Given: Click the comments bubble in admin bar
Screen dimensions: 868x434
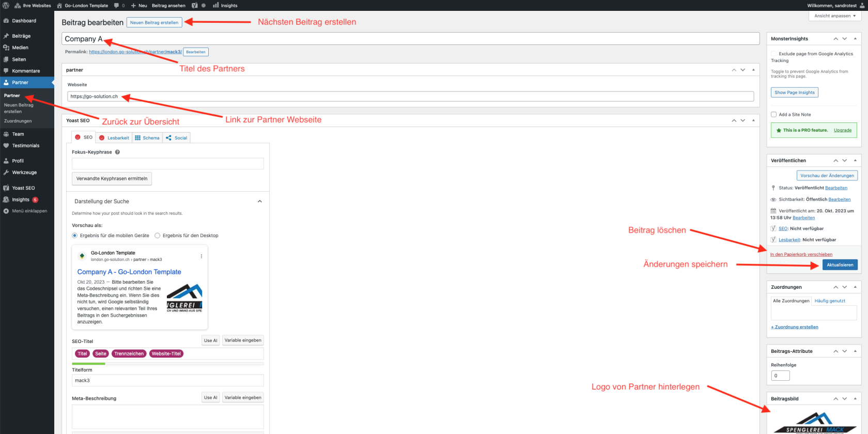Looking at the screenshot, I should pos(119,5).
